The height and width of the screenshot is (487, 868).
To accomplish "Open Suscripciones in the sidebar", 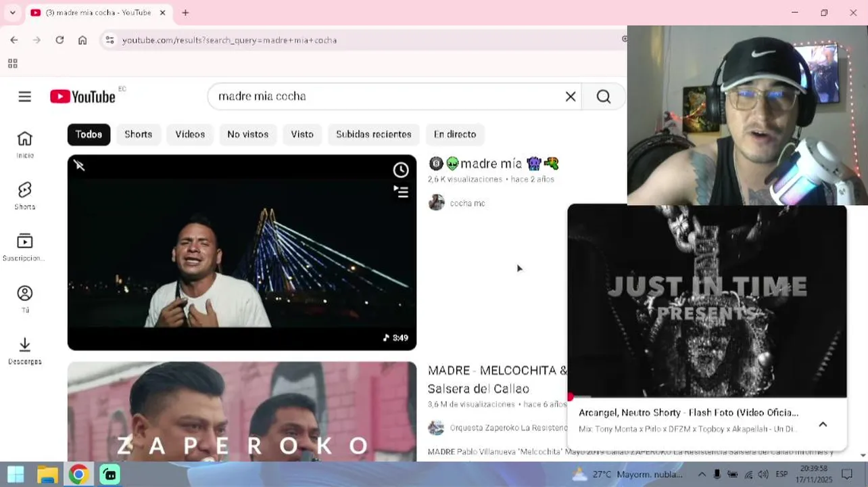I will (x=25, y=248).
